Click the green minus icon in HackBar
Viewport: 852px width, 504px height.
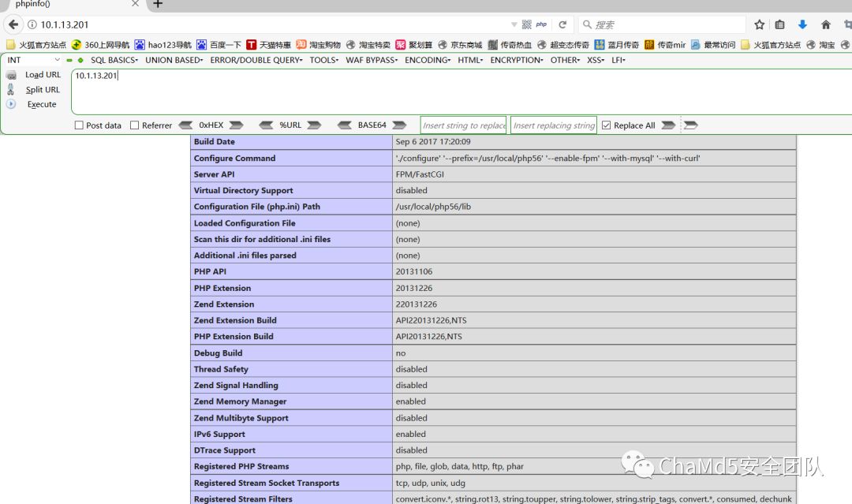click(x=69, y=60)
